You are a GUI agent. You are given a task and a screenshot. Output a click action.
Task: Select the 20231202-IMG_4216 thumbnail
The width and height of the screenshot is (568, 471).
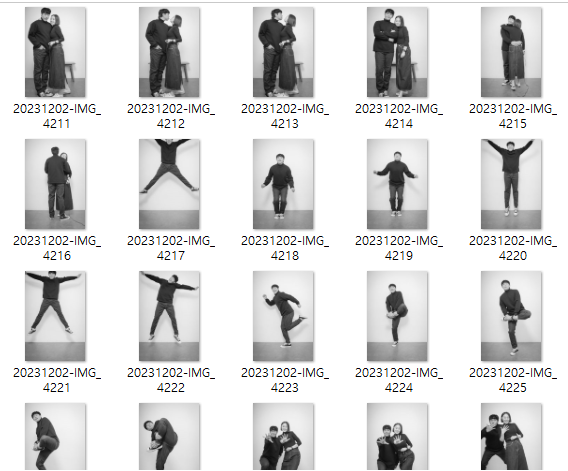click(x=55, y=184)
